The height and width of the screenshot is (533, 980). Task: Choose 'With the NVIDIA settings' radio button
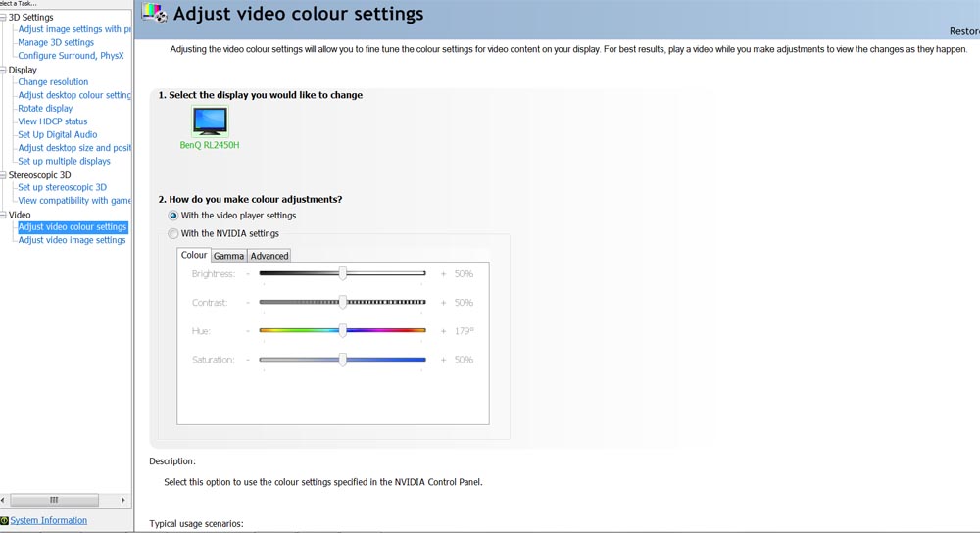[173, 234]
